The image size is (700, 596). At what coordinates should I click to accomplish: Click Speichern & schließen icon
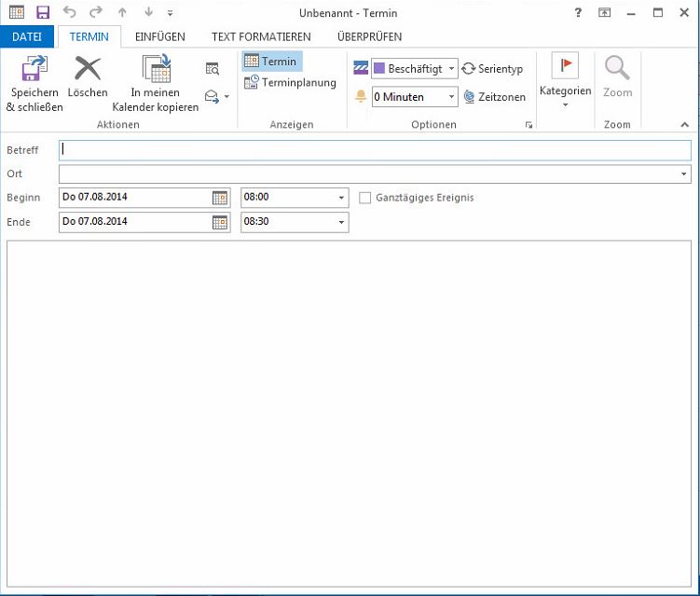point(34,69)
